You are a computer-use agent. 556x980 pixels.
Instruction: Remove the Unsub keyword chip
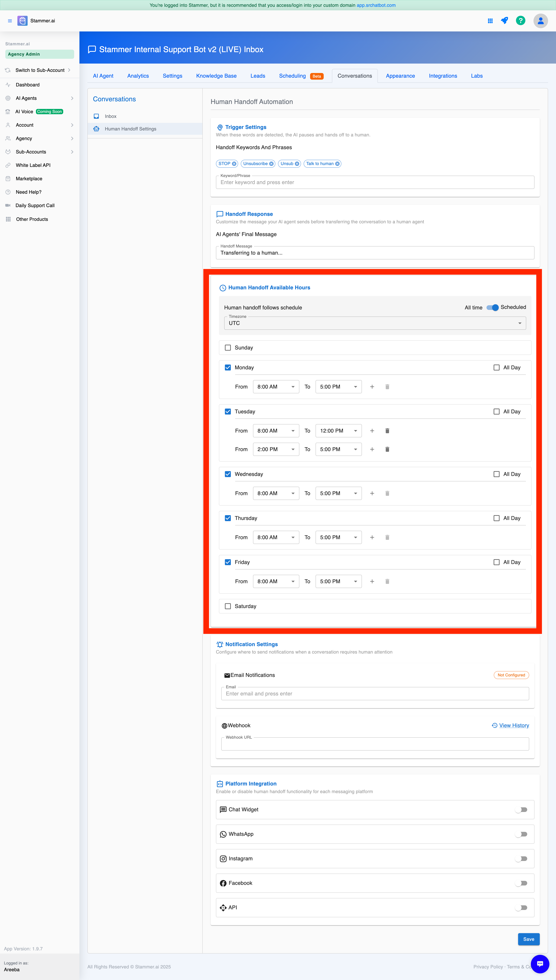pos(297,164)
